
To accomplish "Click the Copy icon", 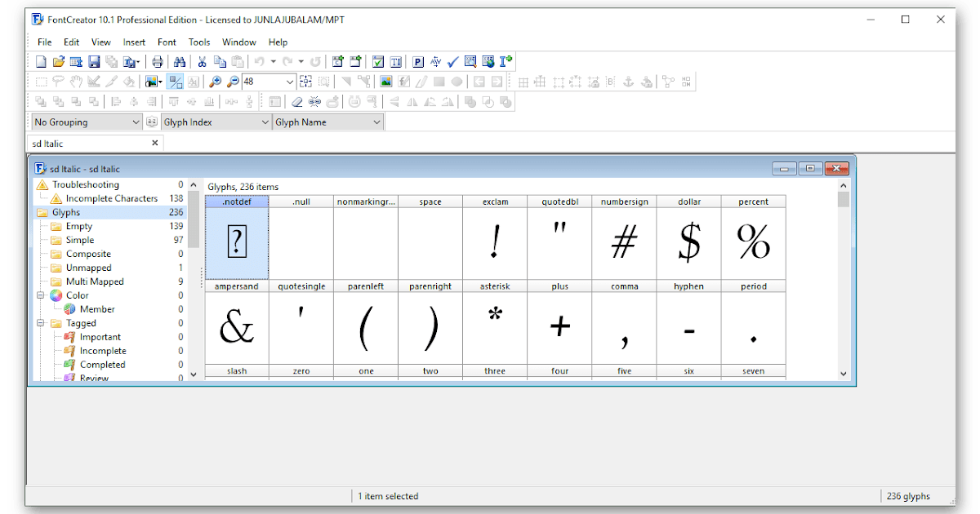I will [220, 61].
